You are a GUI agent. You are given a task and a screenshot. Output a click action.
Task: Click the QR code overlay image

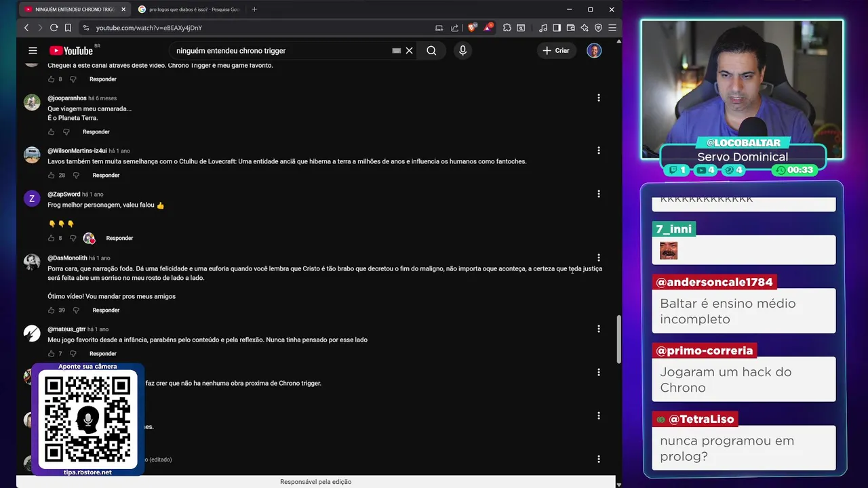[x=87, y=420]
